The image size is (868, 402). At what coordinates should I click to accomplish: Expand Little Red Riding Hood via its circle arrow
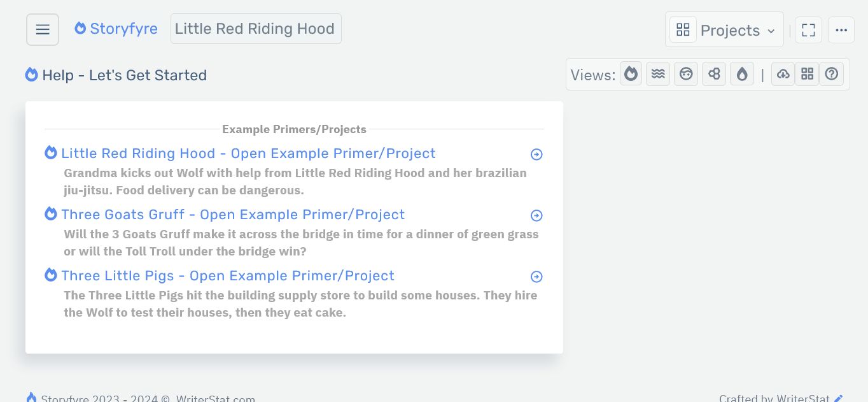[x=536, y=154]
